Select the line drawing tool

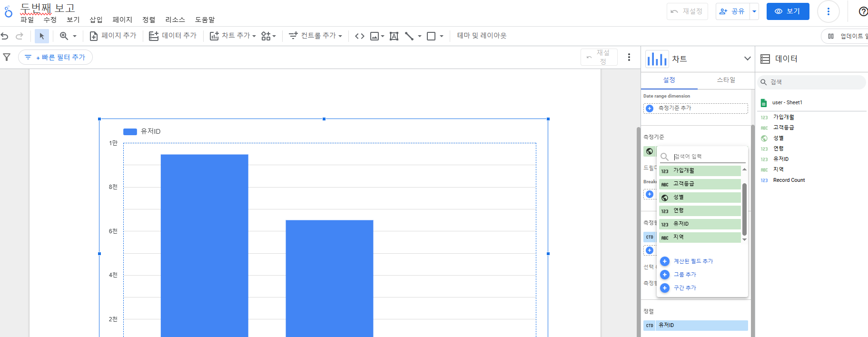pos(409,36)
